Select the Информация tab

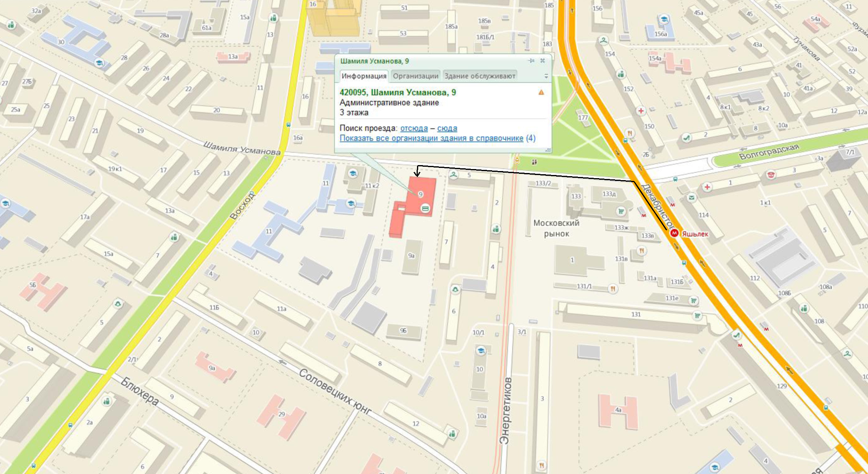(364, 76)
